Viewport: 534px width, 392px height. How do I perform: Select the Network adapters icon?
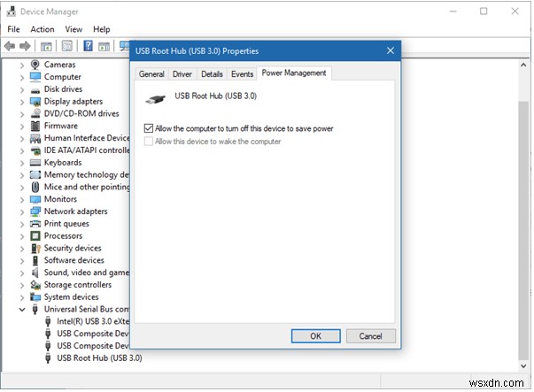pyautogui.click(x=35, y=211)
